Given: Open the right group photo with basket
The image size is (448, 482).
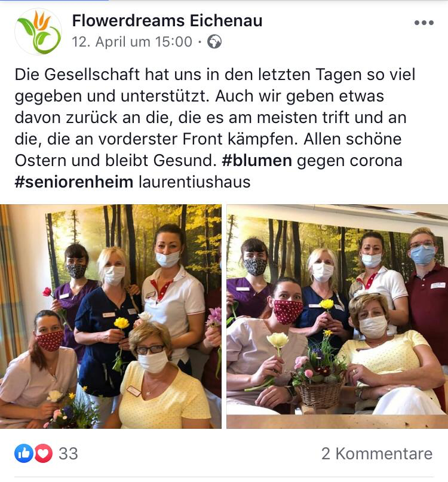Looking at the screenshot, I should [337, 317].
